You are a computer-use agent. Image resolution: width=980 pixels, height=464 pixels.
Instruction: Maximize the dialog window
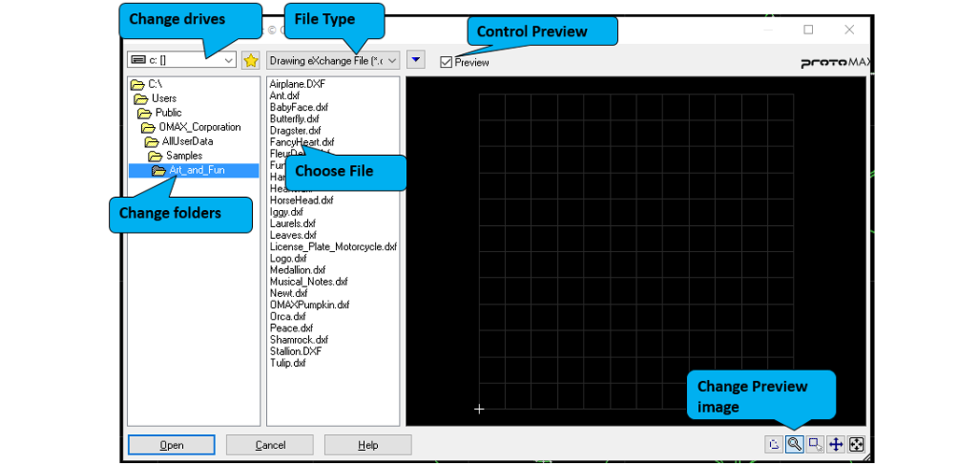(808, 30)
